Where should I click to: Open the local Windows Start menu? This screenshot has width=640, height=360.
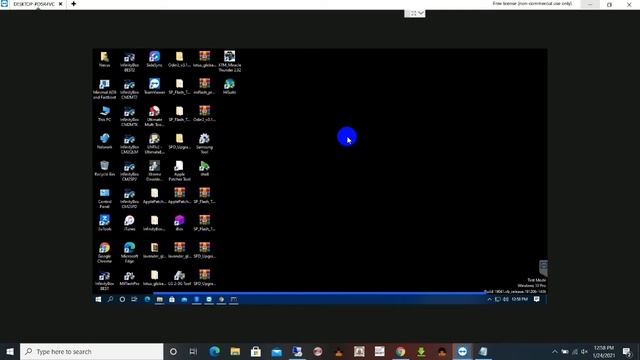pyautogui.click(x=10, y=351)
